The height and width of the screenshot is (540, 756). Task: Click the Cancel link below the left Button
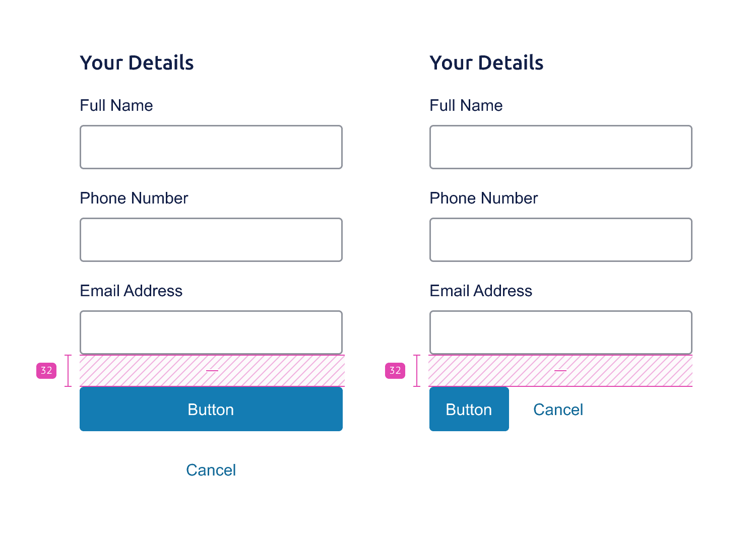[211, 469]
